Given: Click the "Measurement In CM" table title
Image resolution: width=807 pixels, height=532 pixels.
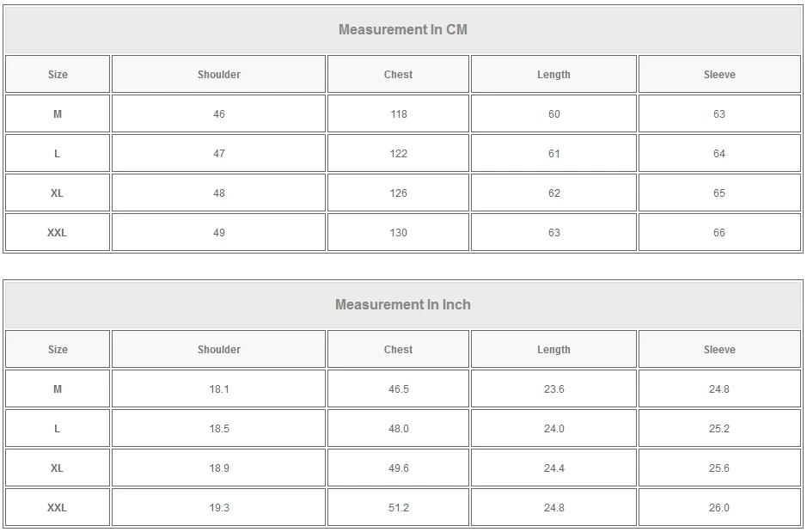Looking at the screenshot, I should click(402, 29).
